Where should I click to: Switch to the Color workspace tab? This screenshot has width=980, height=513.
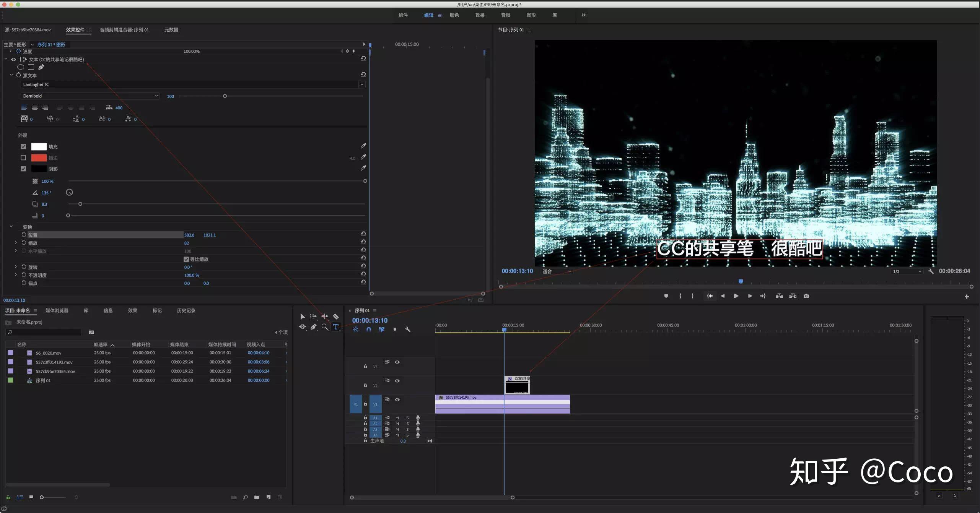click(x=454, y=15)
